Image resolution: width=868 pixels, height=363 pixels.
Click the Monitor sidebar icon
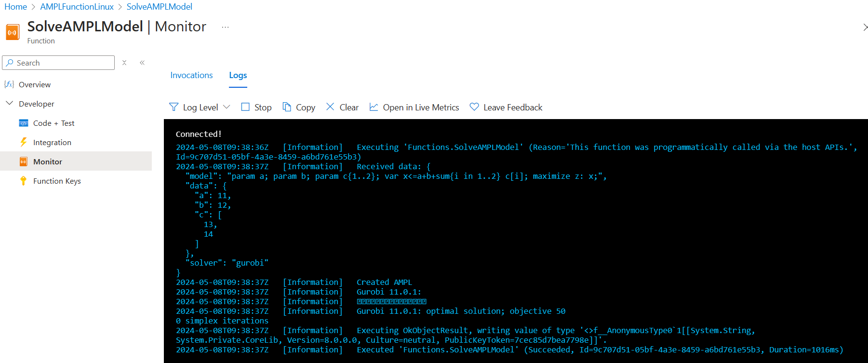pyautogui.click(x=24, y=161)
